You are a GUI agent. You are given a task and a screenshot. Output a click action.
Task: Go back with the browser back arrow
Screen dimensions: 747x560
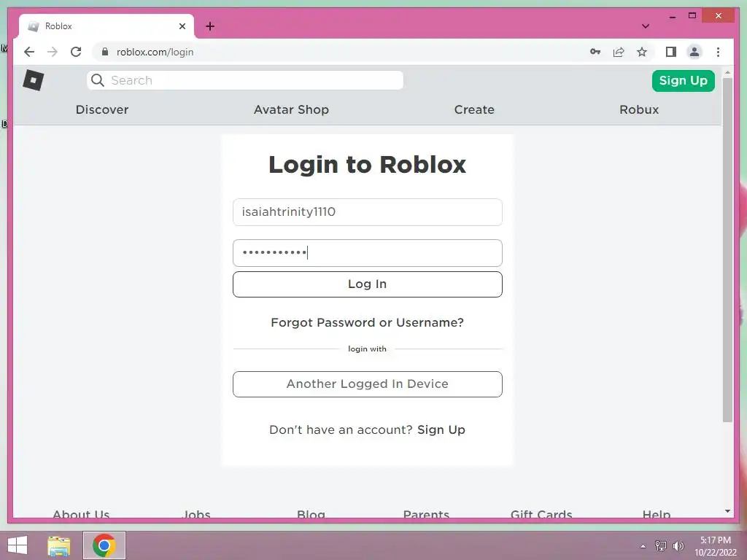coord(29,52)
